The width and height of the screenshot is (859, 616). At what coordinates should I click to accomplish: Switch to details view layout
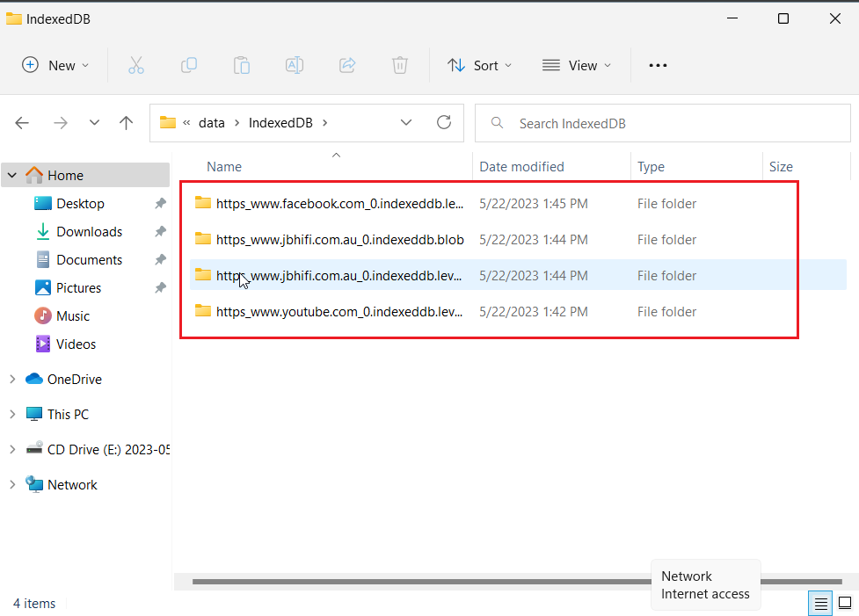point(819,603)
